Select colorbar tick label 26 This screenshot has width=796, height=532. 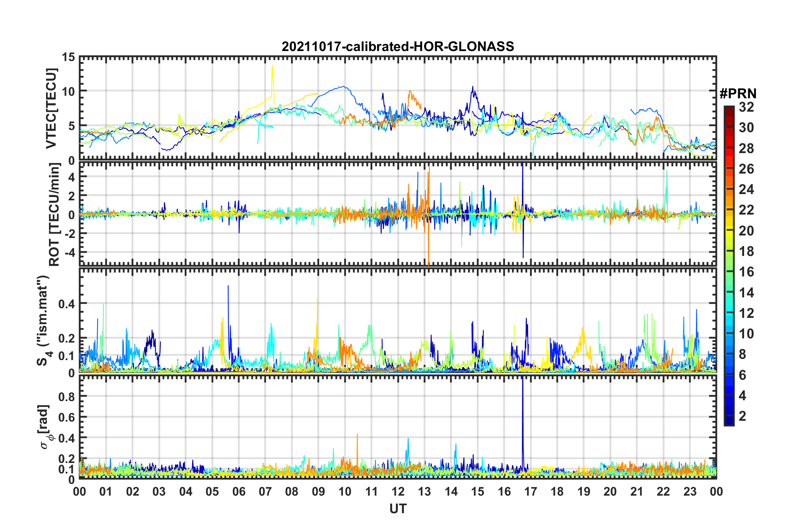click(x=746, y=169)
